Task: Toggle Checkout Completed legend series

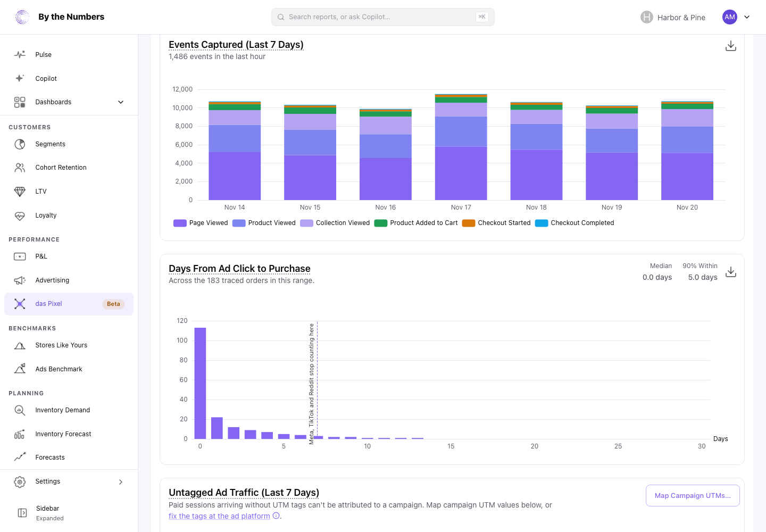Action: coord(574,223)
